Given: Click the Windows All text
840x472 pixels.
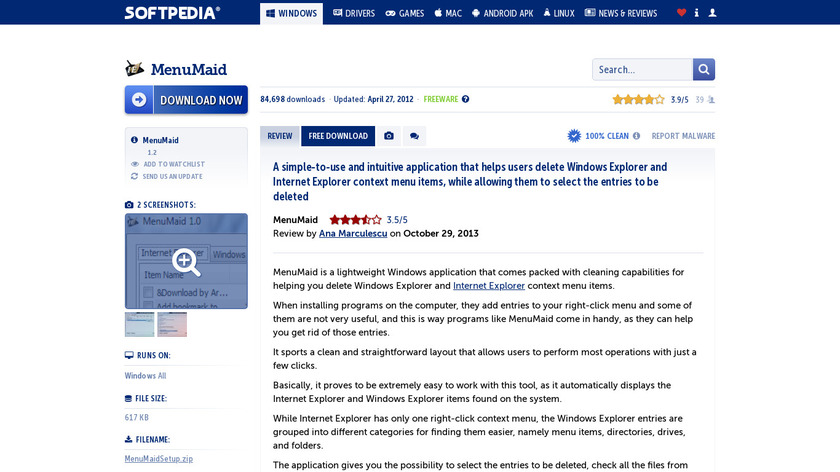Looking at the screenshot, I should point(146,376).
